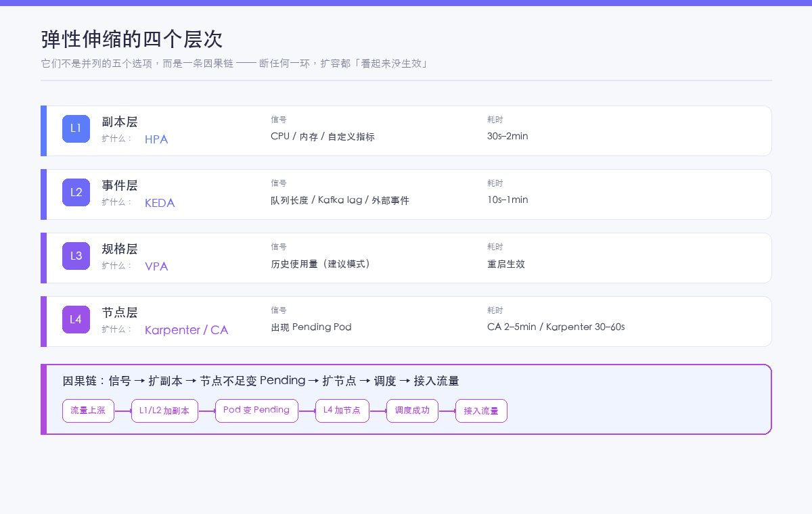Viewport: 812px width, 514px height.
Task: Click the L2 layer badge
Action: [76, 192]
